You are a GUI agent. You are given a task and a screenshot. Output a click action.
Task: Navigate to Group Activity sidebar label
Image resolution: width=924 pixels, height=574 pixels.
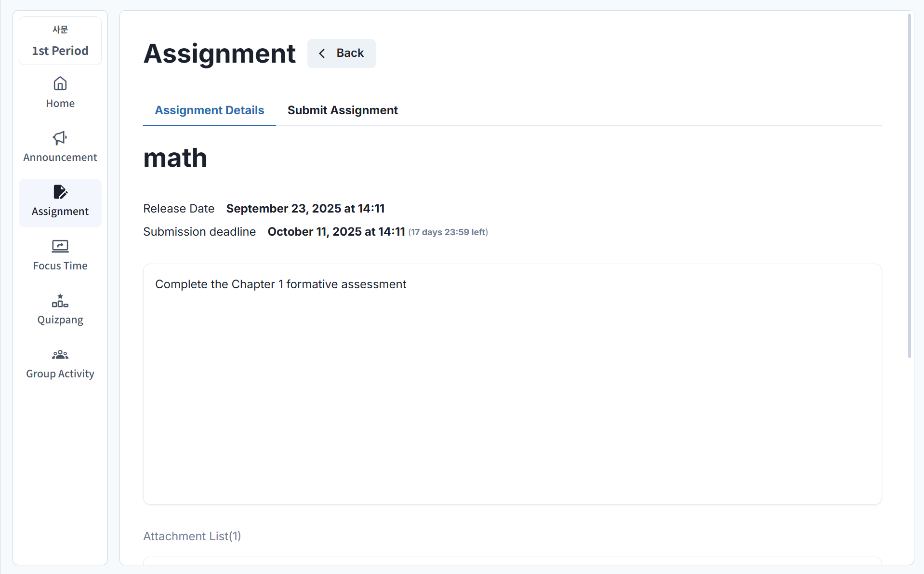click(60, 374)
